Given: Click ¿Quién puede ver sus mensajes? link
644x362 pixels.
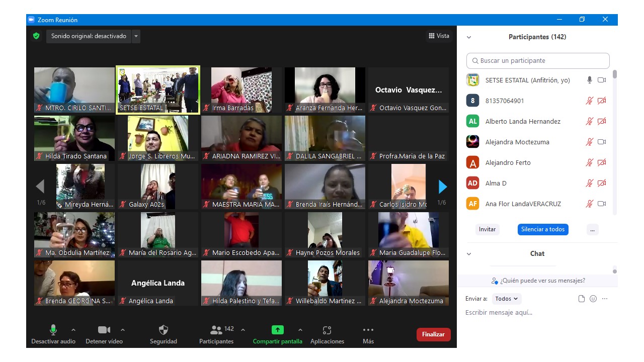Looking at the screenshot, I should (538, 281).
